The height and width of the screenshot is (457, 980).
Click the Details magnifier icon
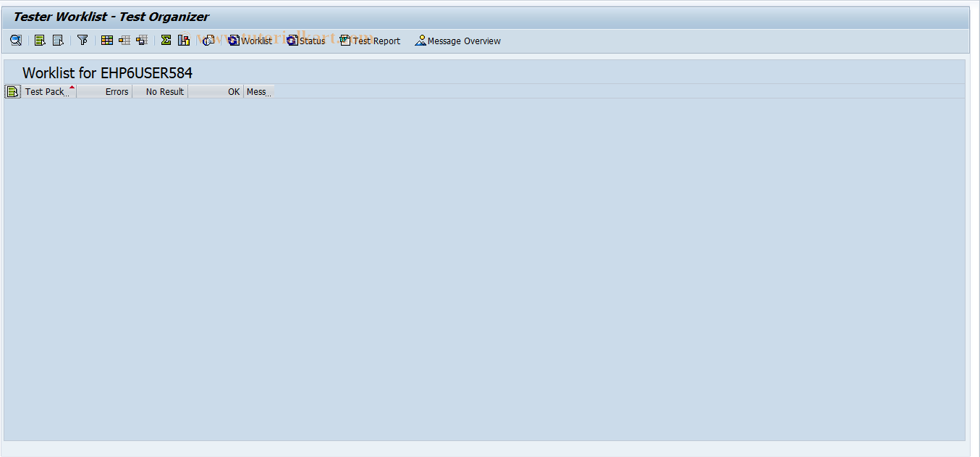click(x=15, y=41)
